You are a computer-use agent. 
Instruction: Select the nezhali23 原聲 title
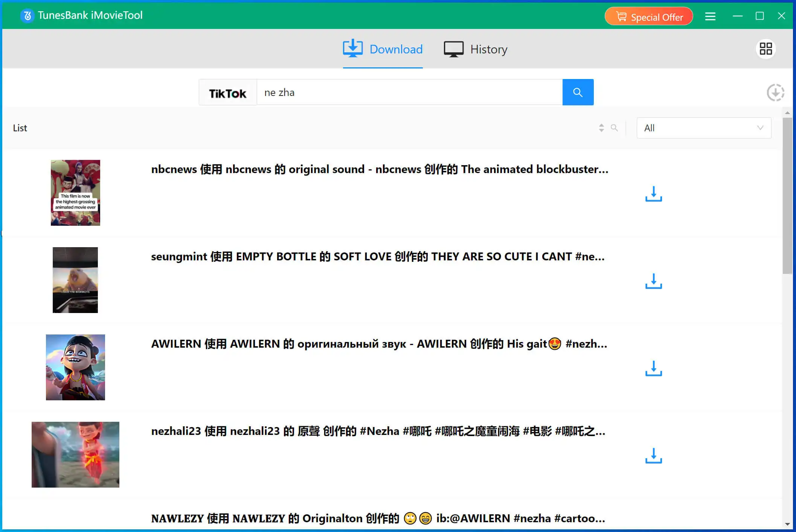coord(378,431)
